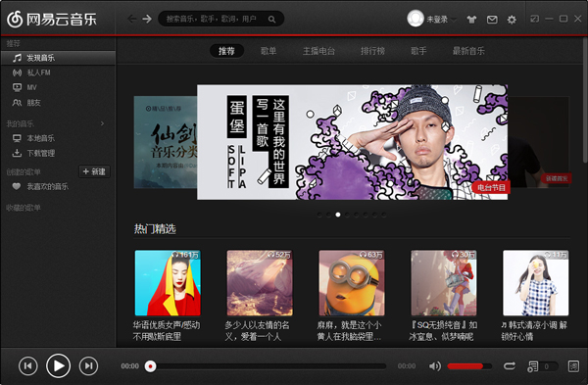Switch to the 歌手 tab

point(418,51)
